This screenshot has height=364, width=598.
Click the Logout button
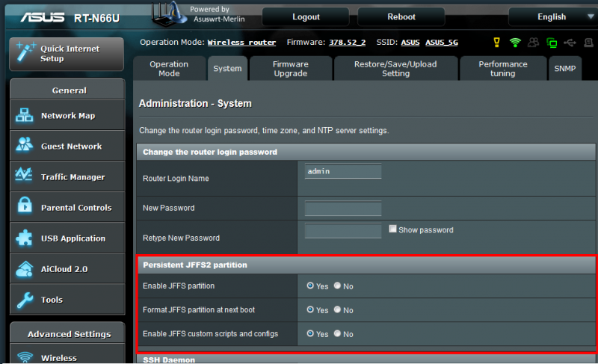point(306,16)
